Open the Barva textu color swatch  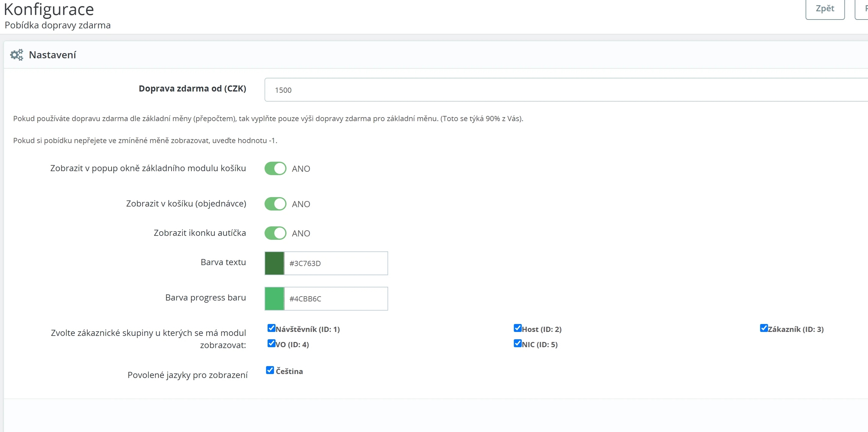click(x=274, y=263)
